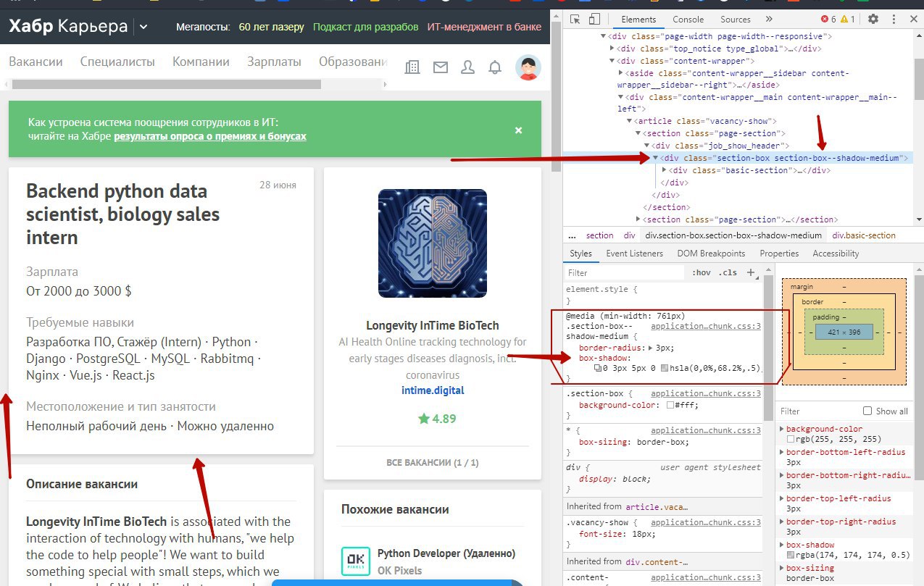Open the DOM Breakpoints tab
Screen dimensions: 924x586
(x=711, y=254)
